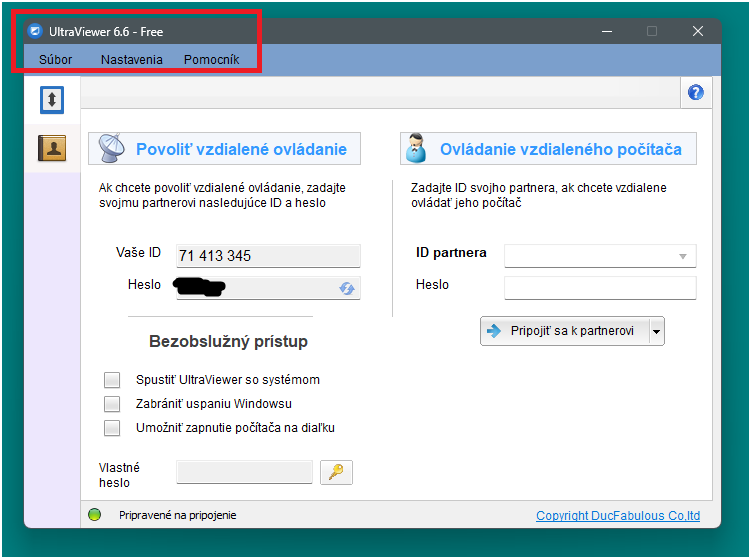Click the partner Heslo input field
The height and width of the screenshot is (559, 751).
[600, 288]
